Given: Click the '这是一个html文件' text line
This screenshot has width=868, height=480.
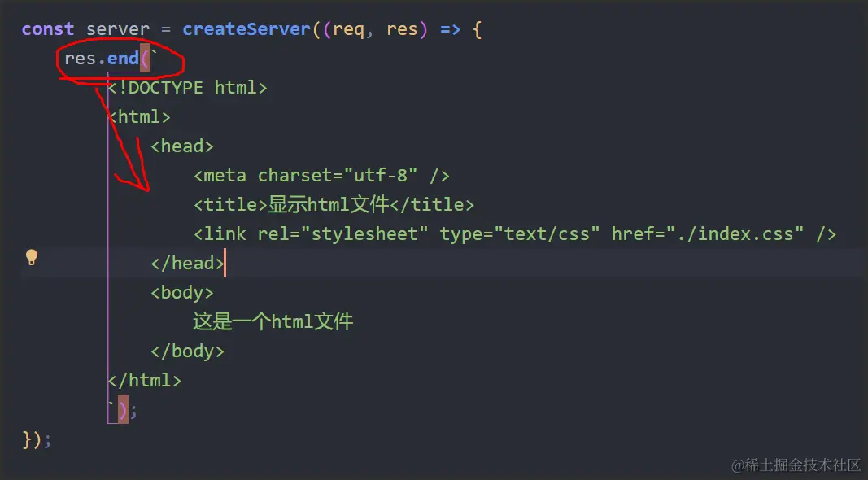Looking at the screenshot, I should [273, 321].
